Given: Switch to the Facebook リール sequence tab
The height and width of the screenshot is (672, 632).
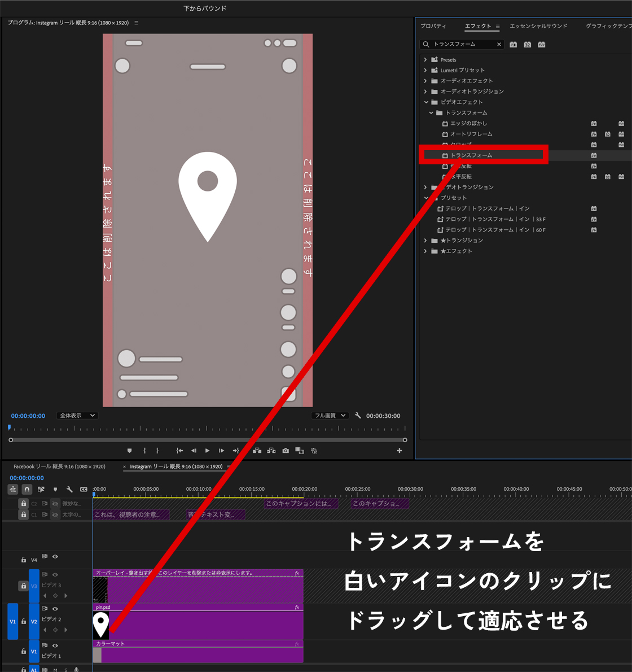Looking at the screenshot, I should pos(59,466).
